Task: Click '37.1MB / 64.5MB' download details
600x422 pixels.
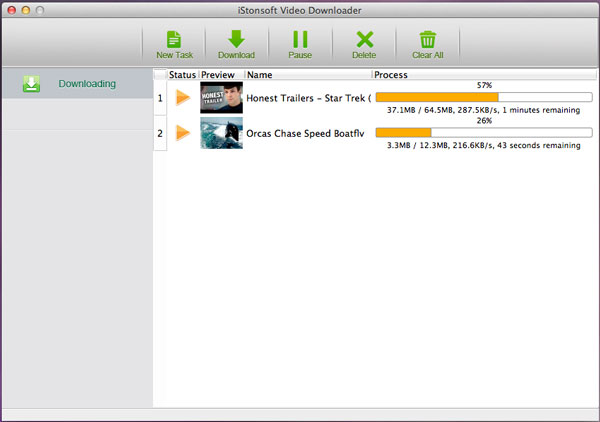Action: 484,110
